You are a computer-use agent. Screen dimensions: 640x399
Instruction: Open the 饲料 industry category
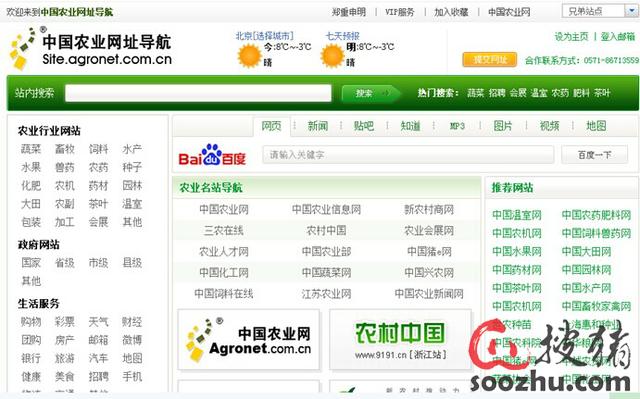98,149
